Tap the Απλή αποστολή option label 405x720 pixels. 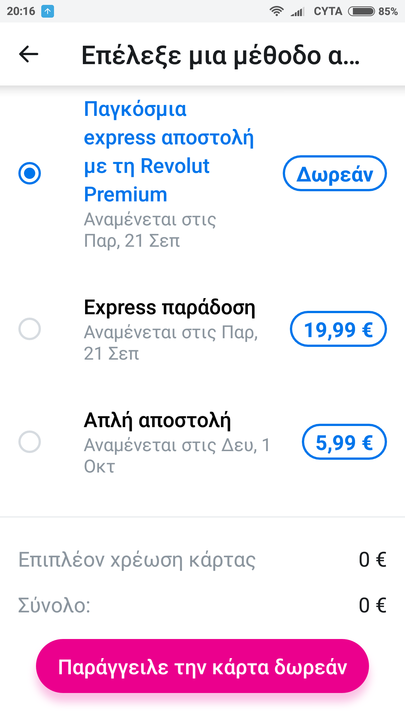[x=157, y=421]
